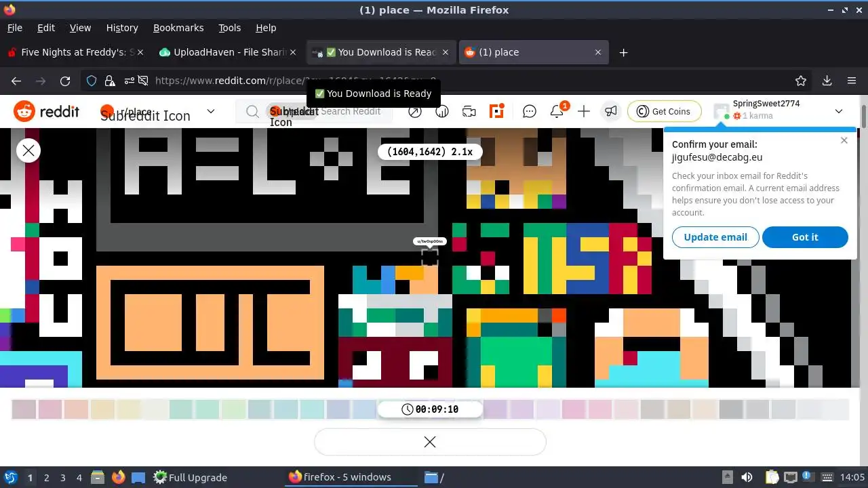Click the Get Coins button
This screenshot has width=868, height=488.
coord(664,112)
